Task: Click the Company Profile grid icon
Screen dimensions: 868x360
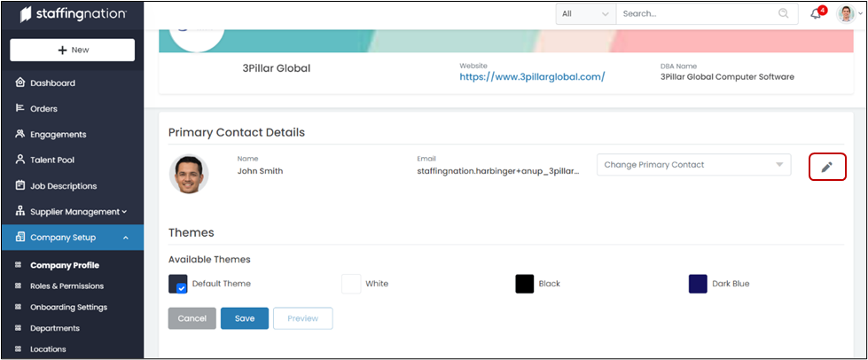Action: (x=18, y=265)
